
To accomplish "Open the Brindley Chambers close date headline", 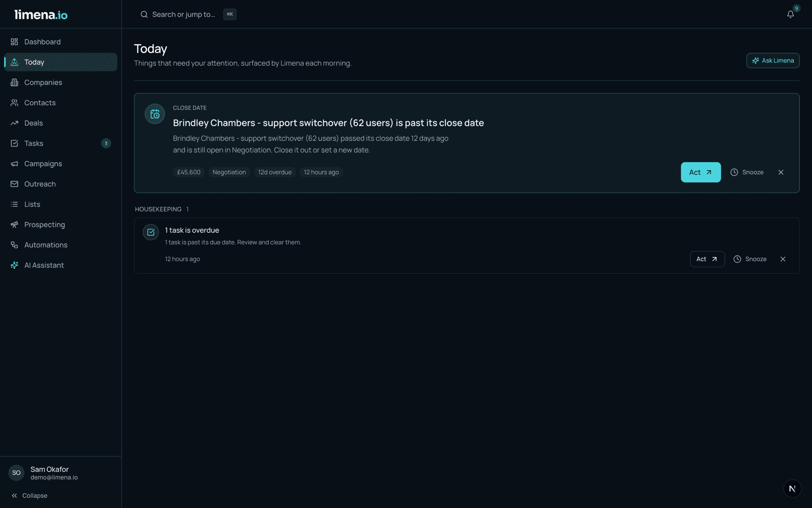I will pos(328,123).
